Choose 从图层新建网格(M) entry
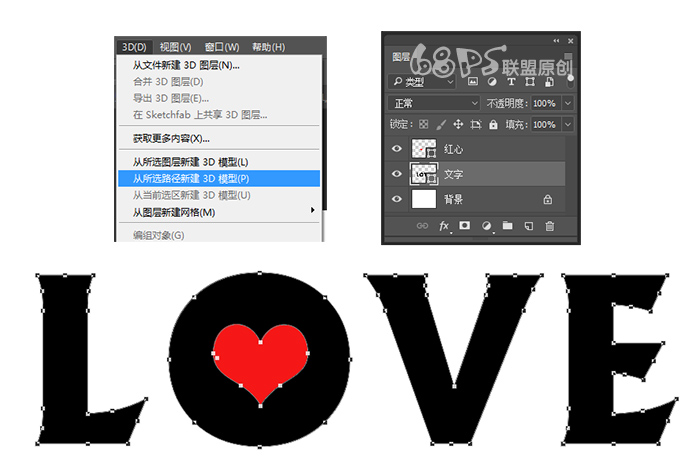 219,212
